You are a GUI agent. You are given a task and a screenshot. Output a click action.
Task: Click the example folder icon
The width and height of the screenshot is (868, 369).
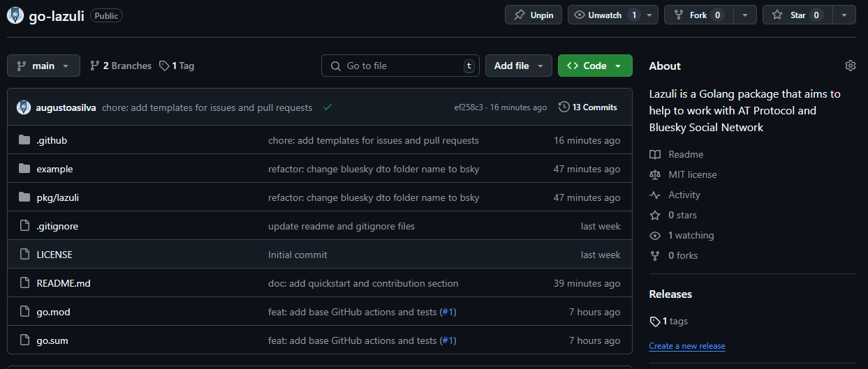pos(24,169)
